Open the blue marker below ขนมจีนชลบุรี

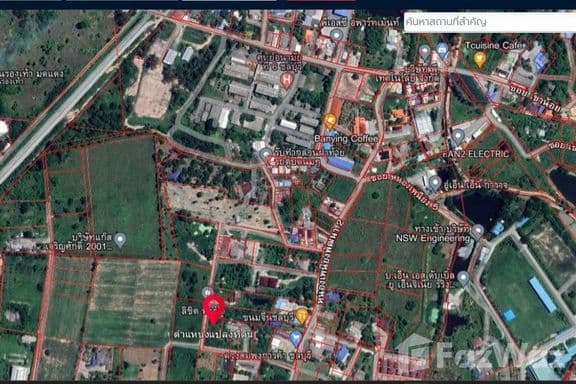(x=295, y=338)
